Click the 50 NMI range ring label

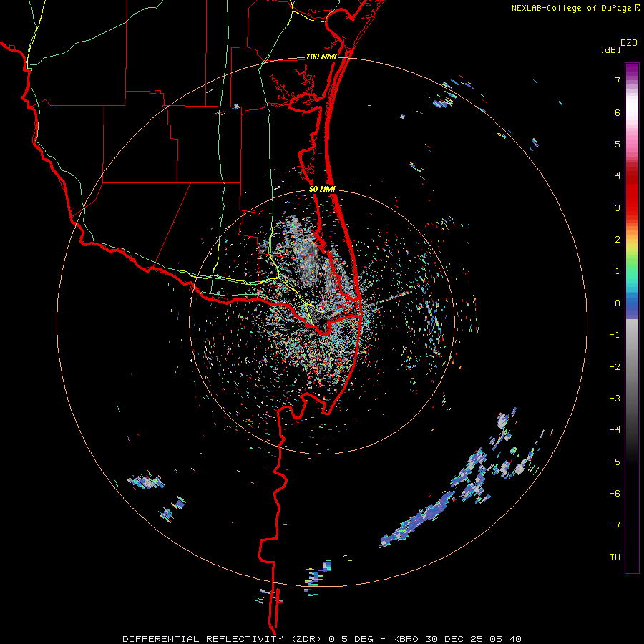tap(322, 190)
